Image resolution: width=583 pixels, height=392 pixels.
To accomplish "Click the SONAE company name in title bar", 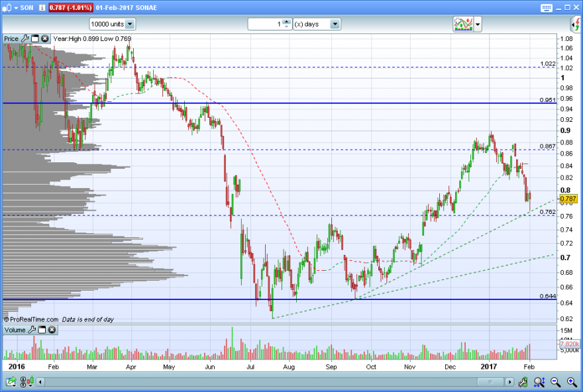I will click(145, 8).
